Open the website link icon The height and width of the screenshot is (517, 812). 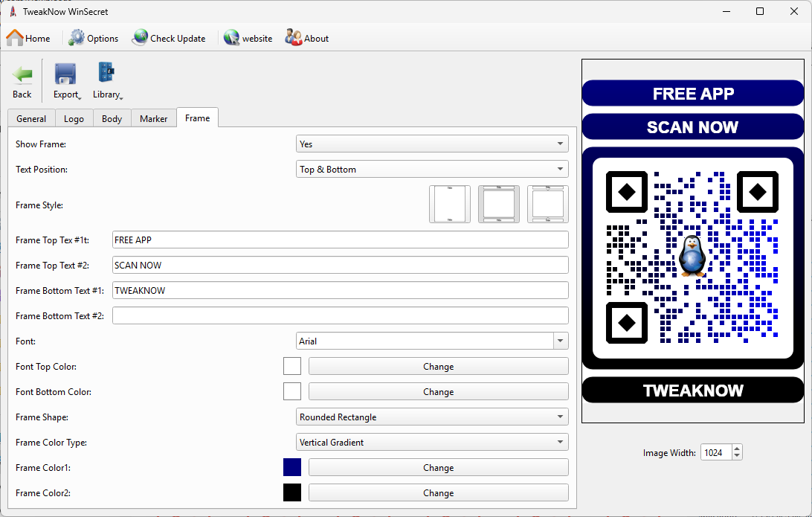point(231,38)
